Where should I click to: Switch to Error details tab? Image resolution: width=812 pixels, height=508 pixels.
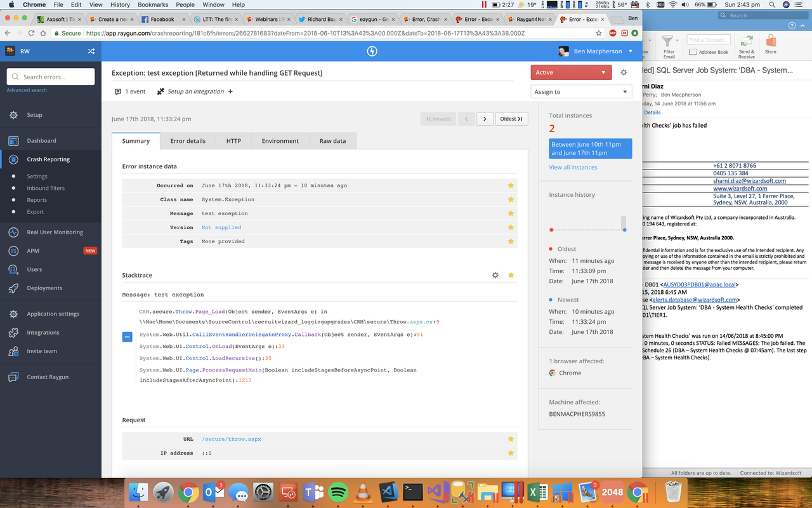[x=188, y=140]
